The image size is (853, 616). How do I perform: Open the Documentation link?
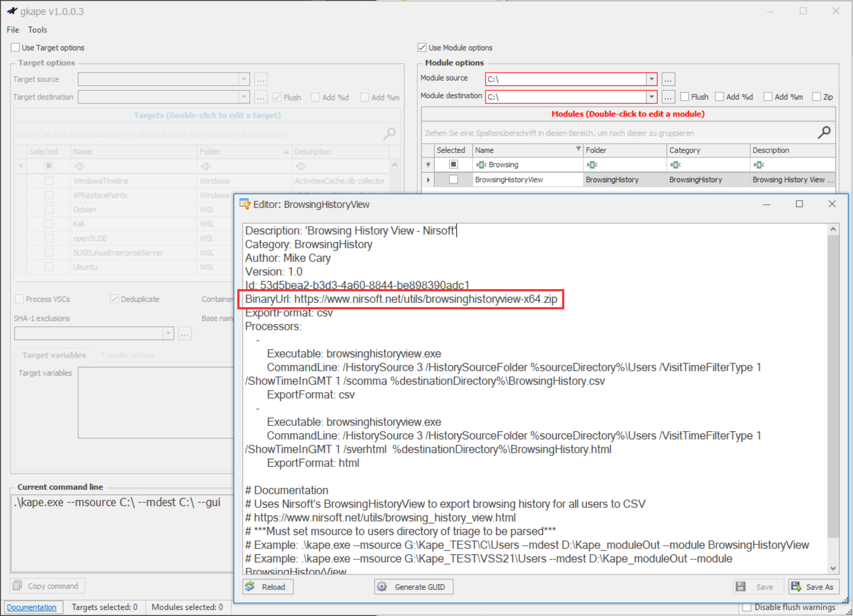(31, 607)
